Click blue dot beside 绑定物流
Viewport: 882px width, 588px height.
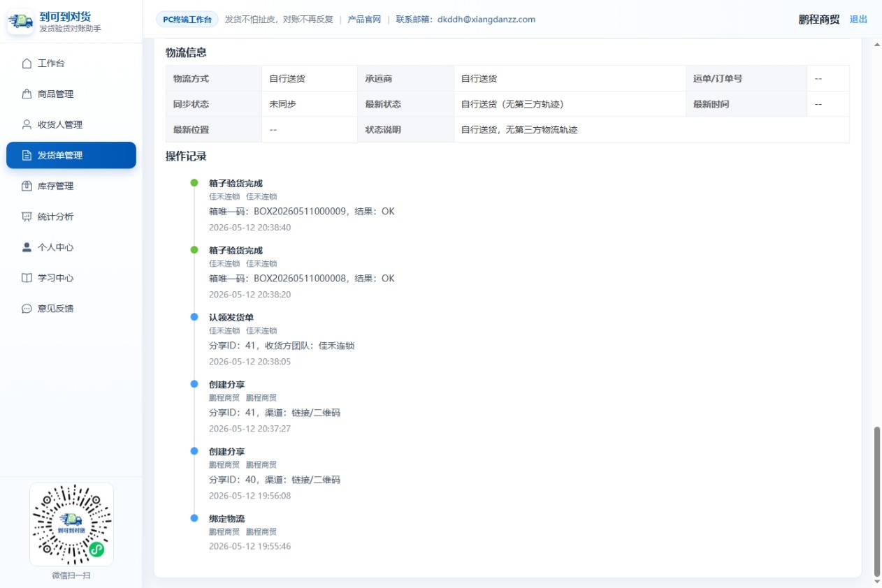[x=194, y=518]
